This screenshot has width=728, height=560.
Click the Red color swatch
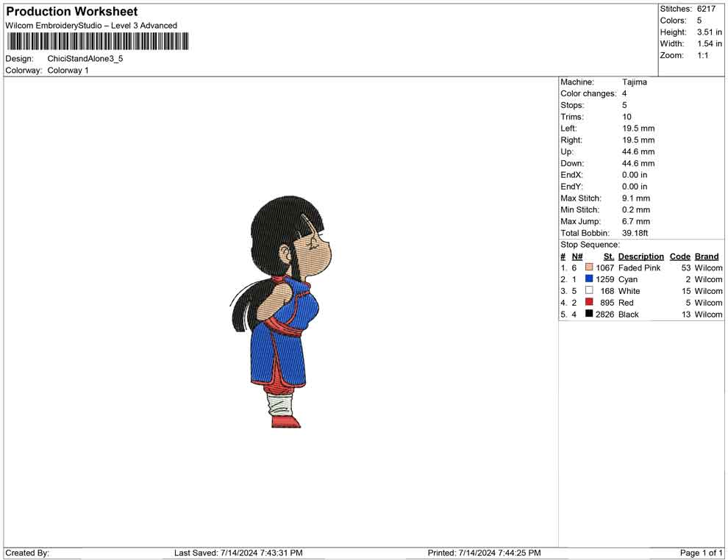point(589,302)
